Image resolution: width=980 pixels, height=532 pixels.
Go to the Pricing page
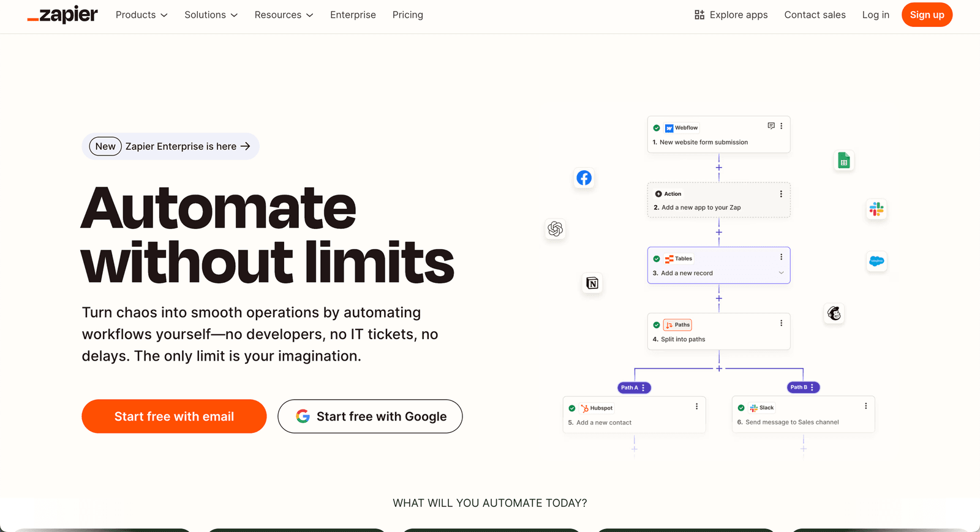pyautogui.click(x=407, y=15)
